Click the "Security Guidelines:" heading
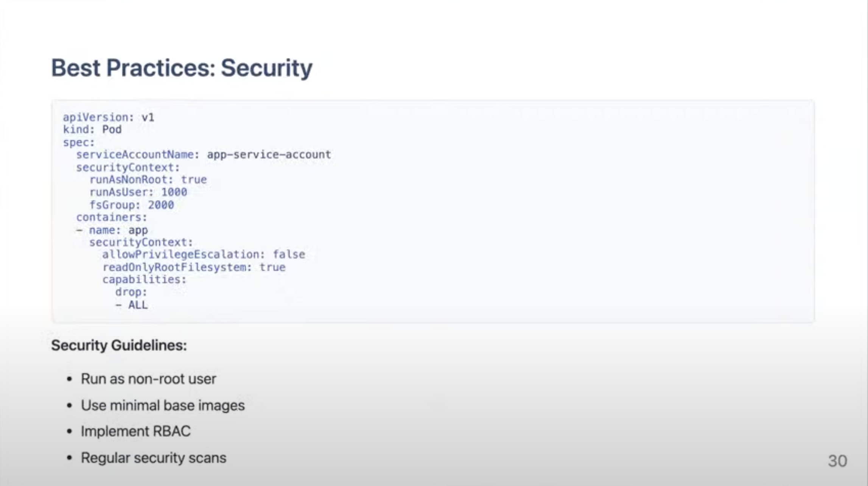868x486 pixels. pyautogui.click(x=119, y=345)
